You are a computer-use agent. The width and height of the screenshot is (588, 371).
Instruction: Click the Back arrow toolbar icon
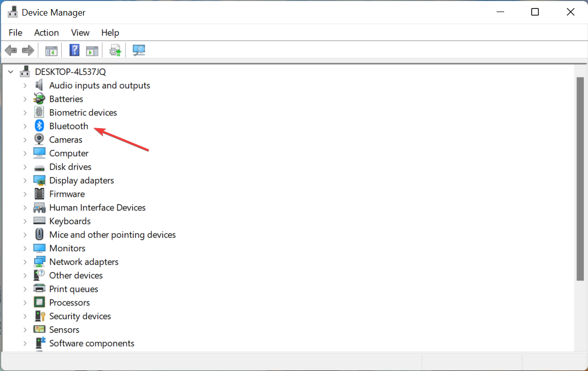(11, 50)
